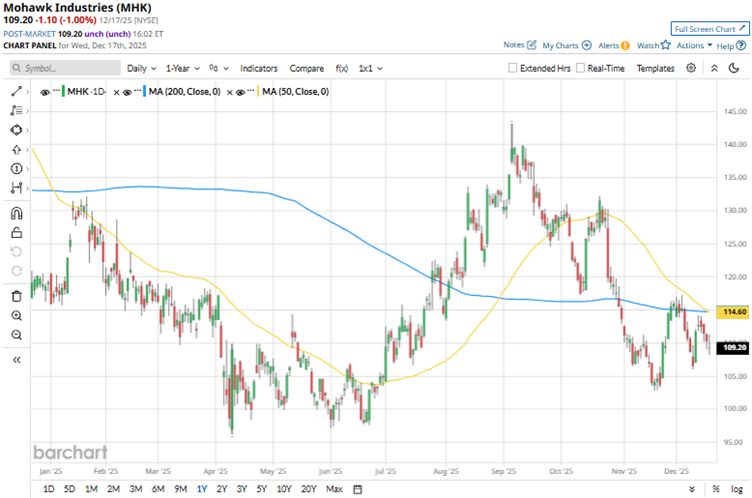Open the Indicators menu

click(258, 68)
